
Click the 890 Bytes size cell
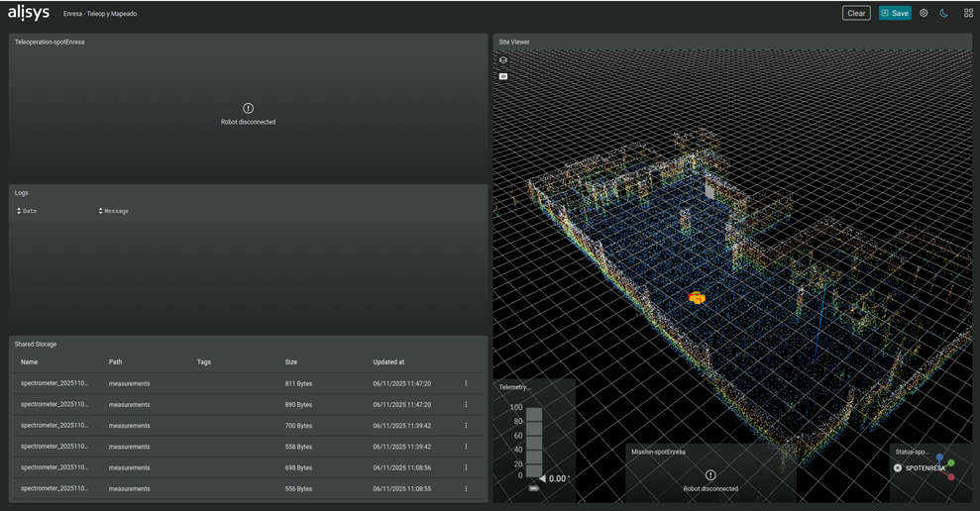click(x=298, y=405)
